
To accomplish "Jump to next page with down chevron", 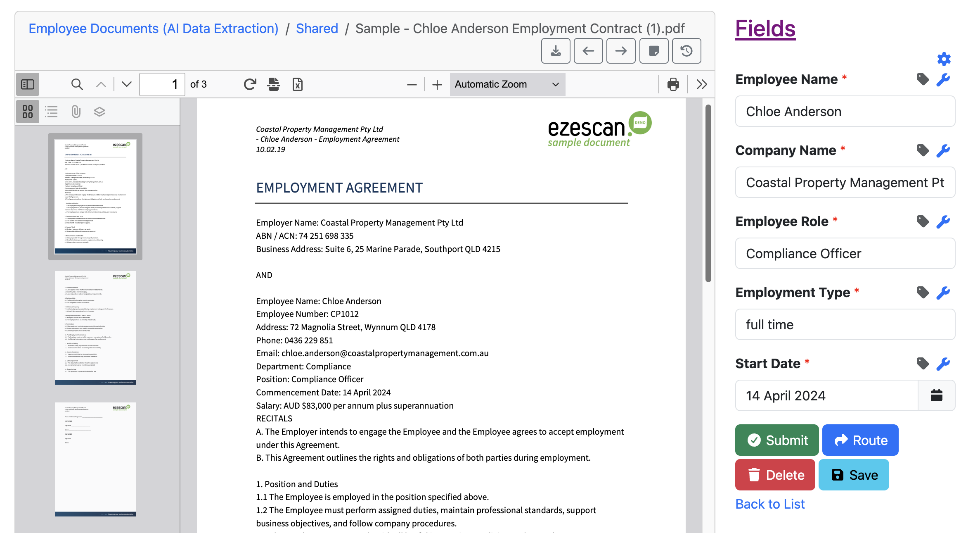I will pyautogui.click(x=127, y=84).
